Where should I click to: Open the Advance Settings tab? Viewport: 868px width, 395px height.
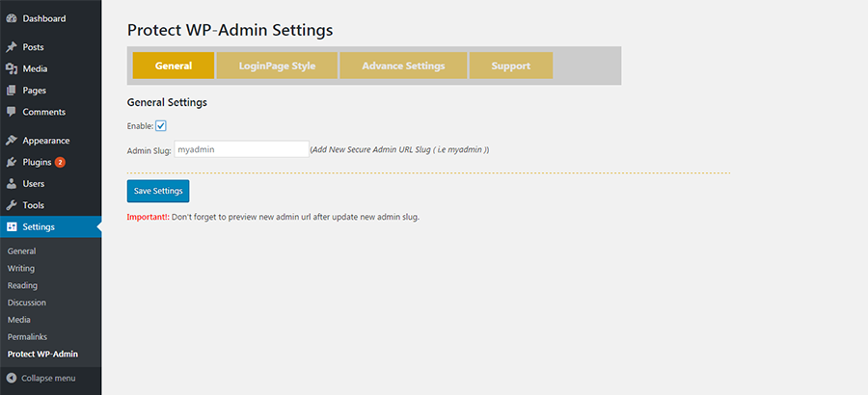pos(403,66)
